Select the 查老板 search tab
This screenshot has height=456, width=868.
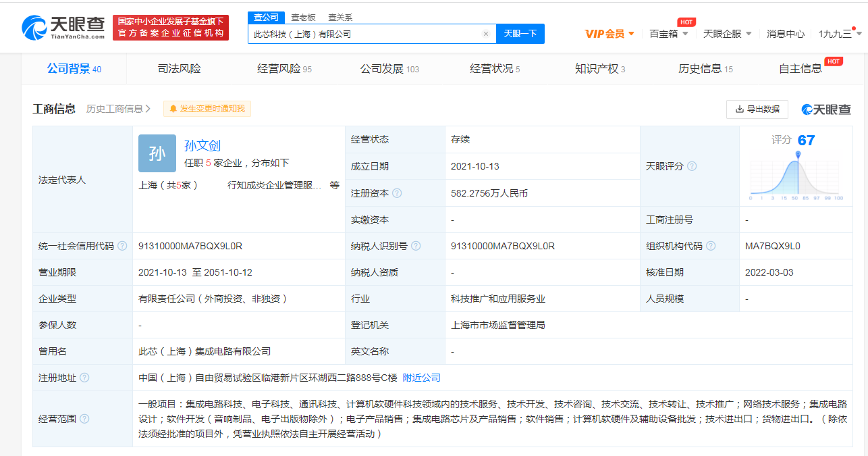tap(303, 18)
